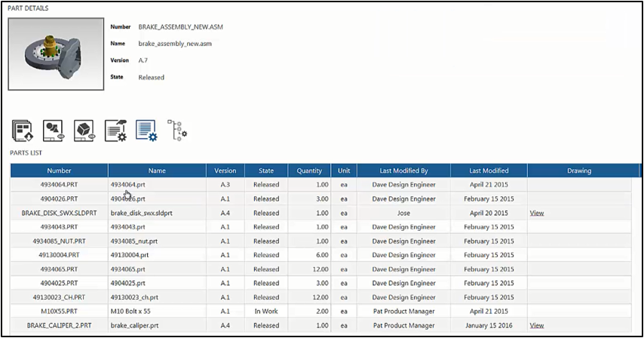This screenshot has height=338, width=644.
Task: Sort by the Unit column header
Action: pos(344,171)
